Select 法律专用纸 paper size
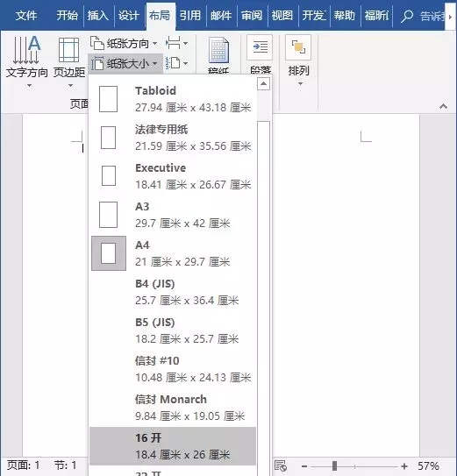Screen dimensions: 457x476 pyautogui.click(x=173, y=138)
